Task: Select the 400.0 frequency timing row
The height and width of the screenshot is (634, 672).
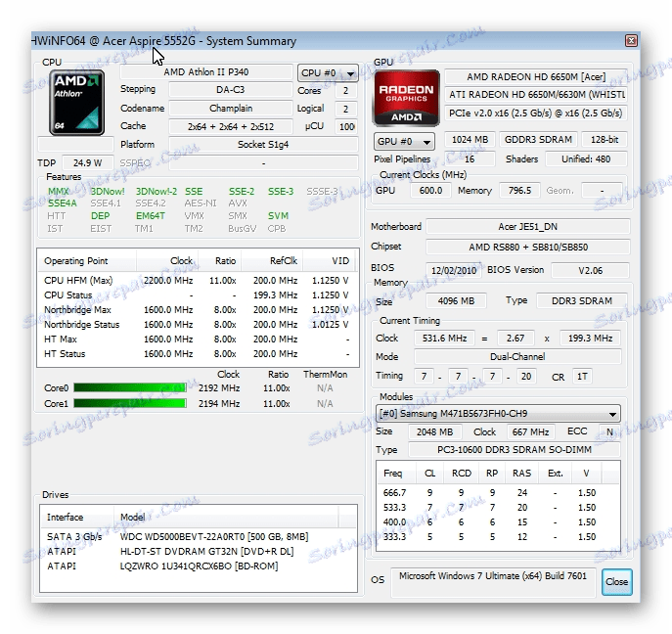Action: click(x=498, y=522)
